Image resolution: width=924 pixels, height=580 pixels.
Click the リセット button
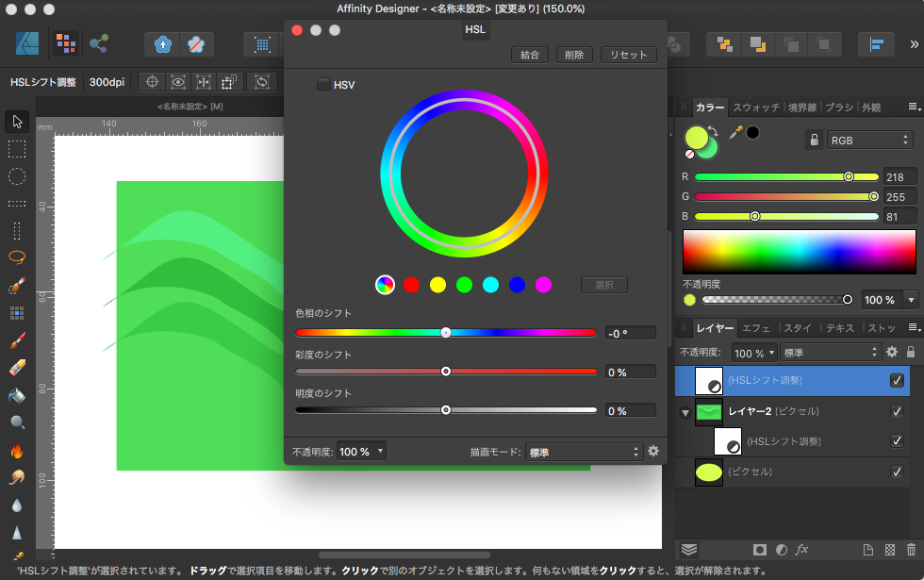629,55
